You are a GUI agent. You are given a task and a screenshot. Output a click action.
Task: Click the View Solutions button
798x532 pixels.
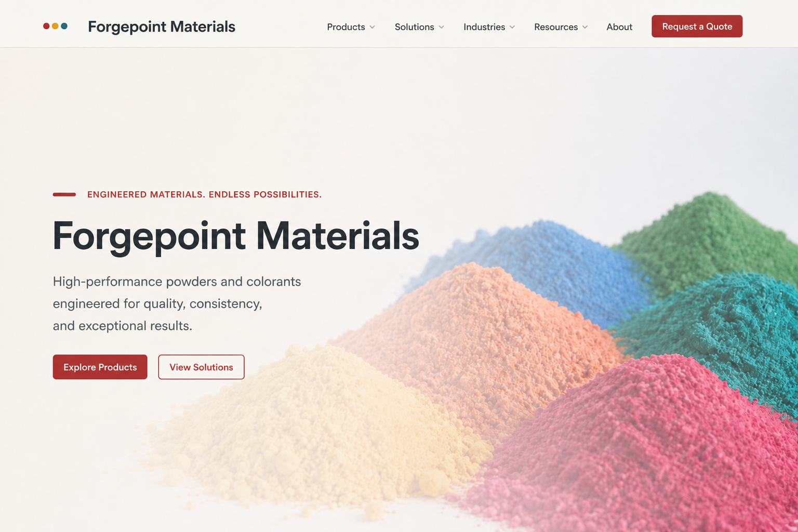[x=201, y=367]
